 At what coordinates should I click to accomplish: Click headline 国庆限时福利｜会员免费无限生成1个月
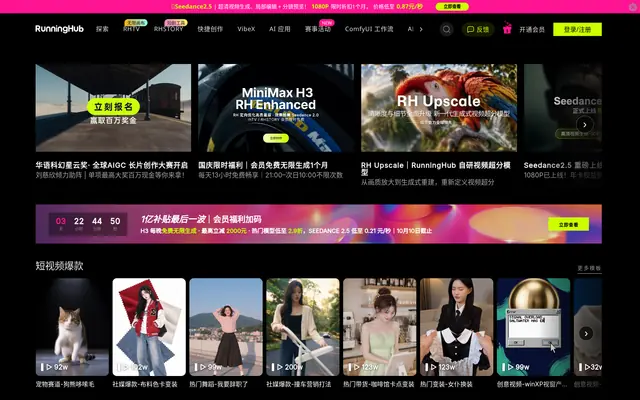click(x=263, y=165)
